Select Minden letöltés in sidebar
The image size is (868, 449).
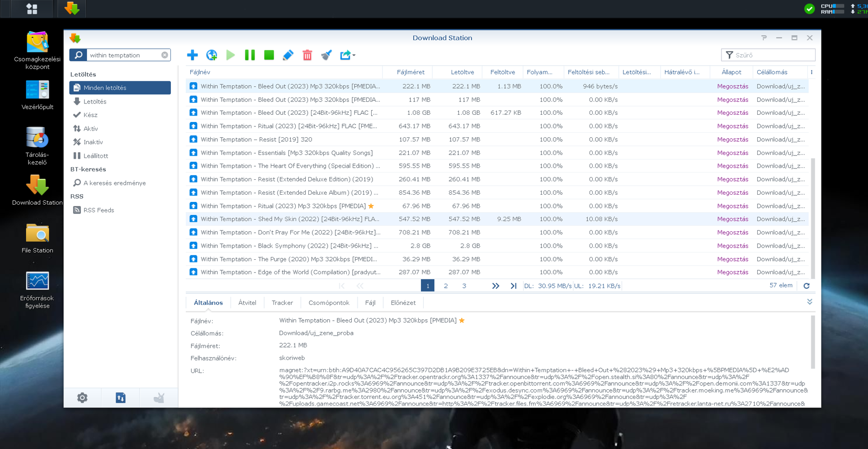pyautogui.click(x=120, y=88)
